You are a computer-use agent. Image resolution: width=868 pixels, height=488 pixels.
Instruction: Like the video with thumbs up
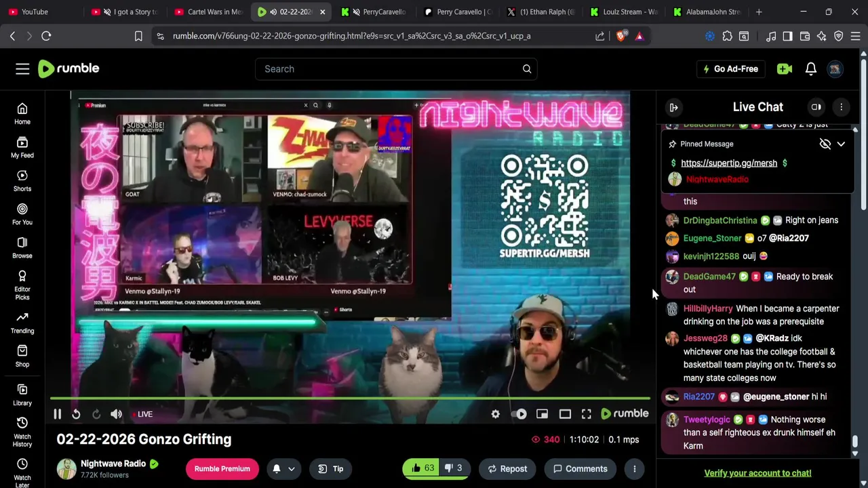click(x=421, y=468)
